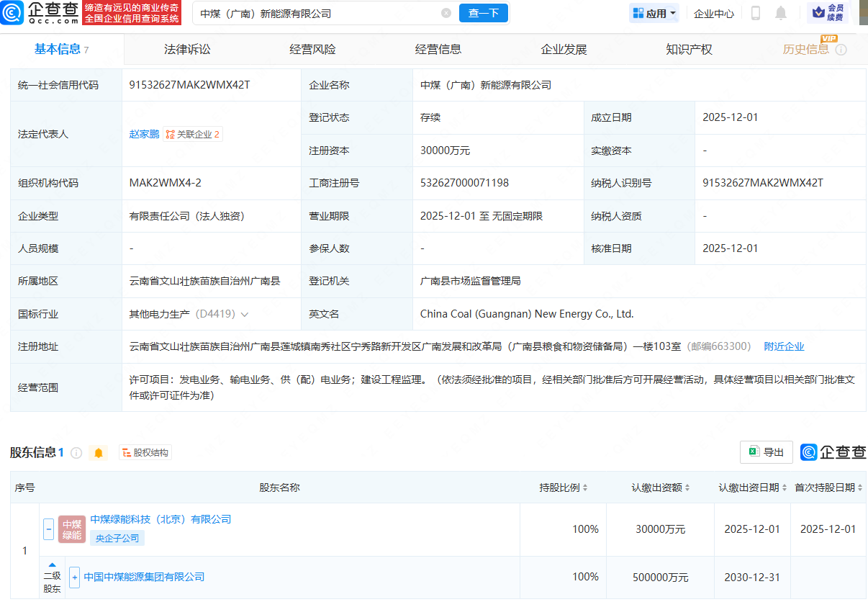Click the info icon next to 历史信息

point(840,49)
